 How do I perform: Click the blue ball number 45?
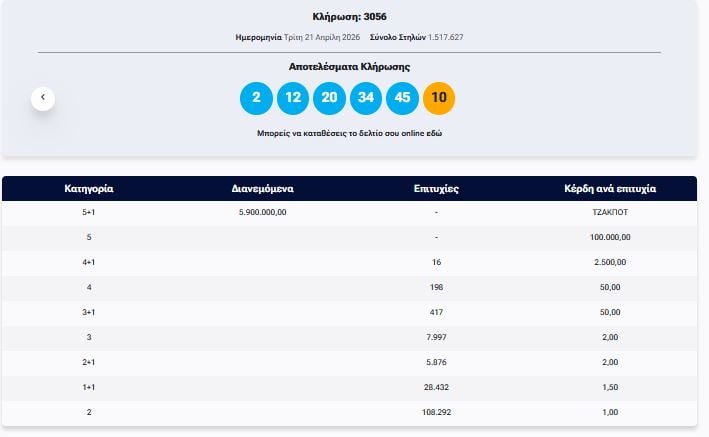point(402,98)
